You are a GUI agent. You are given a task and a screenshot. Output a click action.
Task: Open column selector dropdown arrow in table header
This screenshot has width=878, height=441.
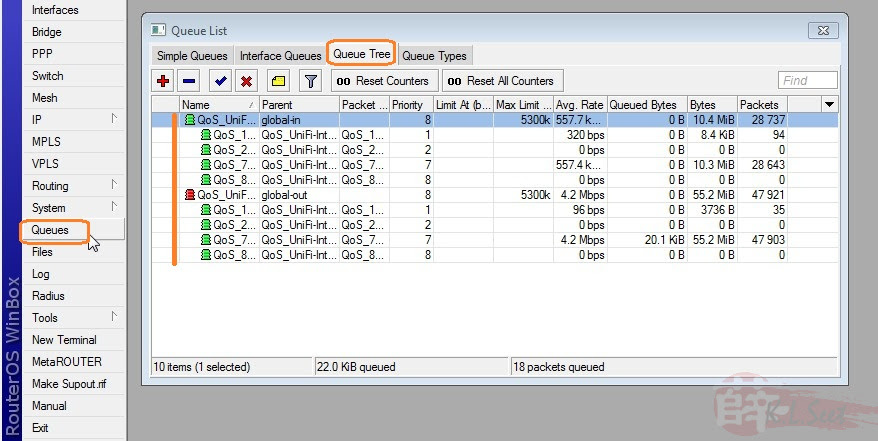tap(829, 104)
